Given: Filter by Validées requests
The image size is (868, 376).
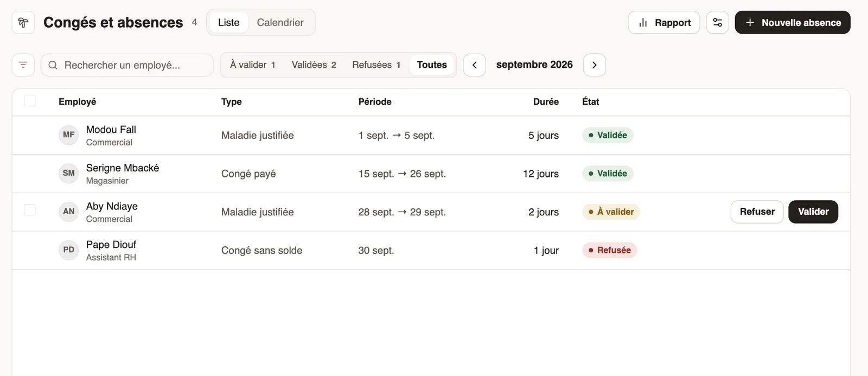Looking at the screenshot, I should 314,65.
